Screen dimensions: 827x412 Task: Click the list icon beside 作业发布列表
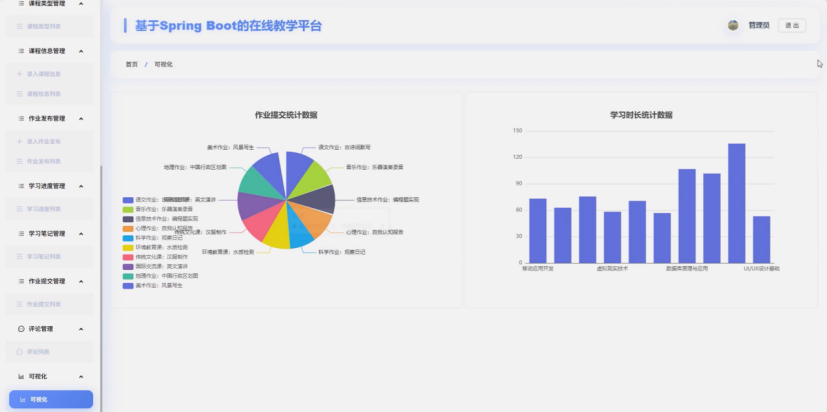pos(20,161)
